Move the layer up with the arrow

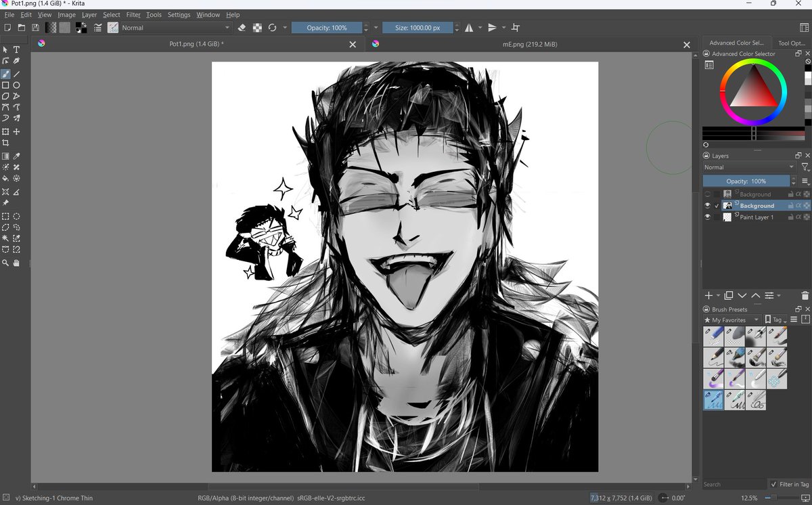pos(756,295)
